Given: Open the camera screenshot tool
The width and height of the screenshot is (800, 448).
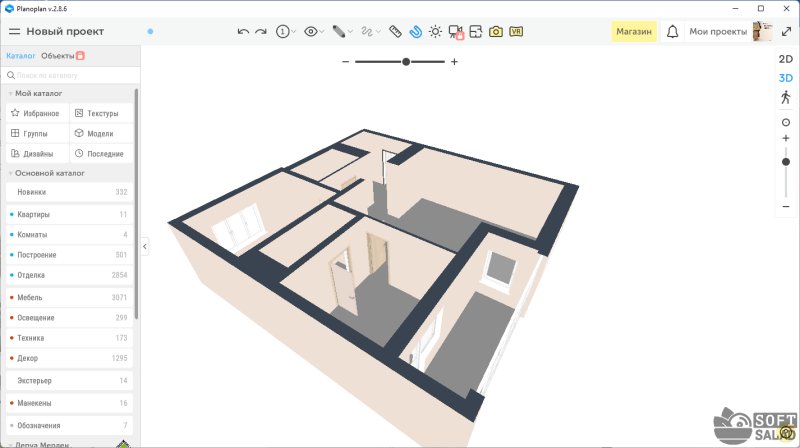Looking at the screenshot, I should 495,32.
